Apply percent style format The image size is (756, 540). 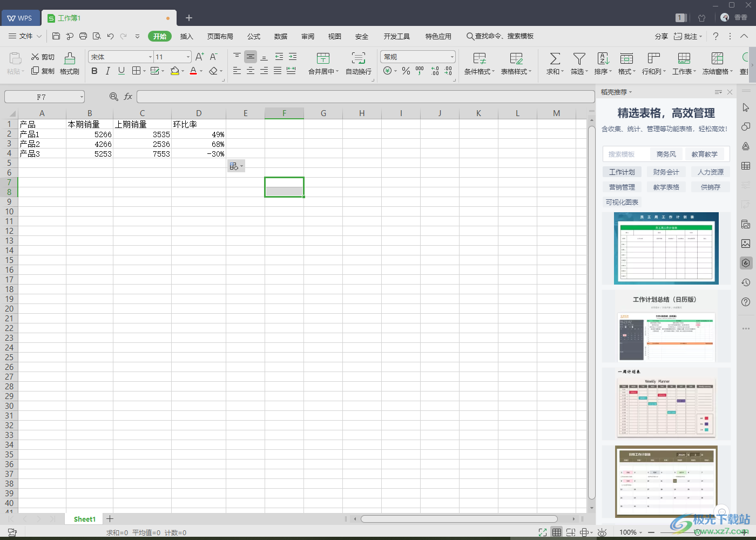point(406,71)
